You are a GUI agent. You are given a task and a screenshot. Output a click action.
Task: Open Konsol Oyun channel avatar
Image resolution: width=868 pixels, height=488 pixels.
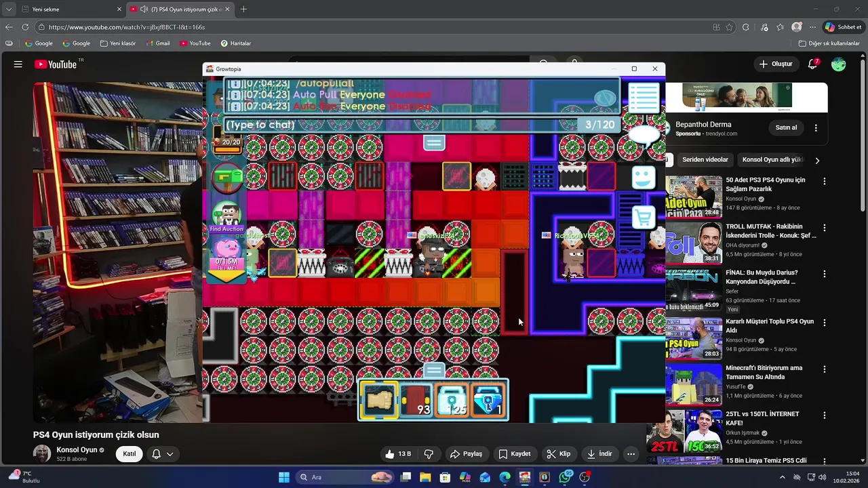[x=42, y=454]
